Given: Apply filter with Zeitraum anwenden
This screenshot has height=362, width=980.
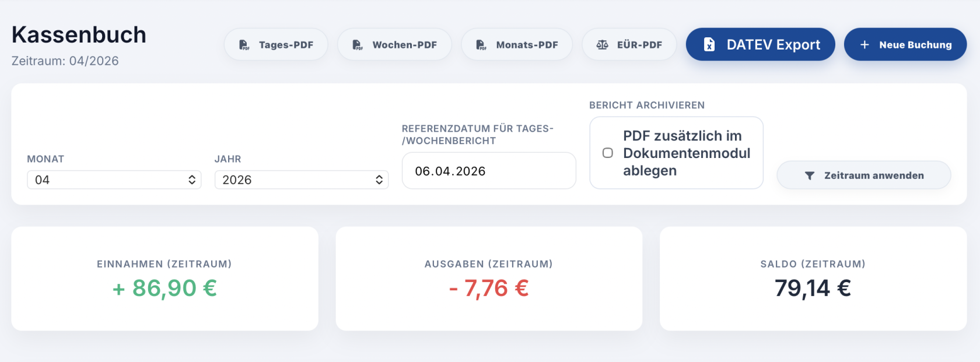Looking at the screenshot, I should pos(864,175).
